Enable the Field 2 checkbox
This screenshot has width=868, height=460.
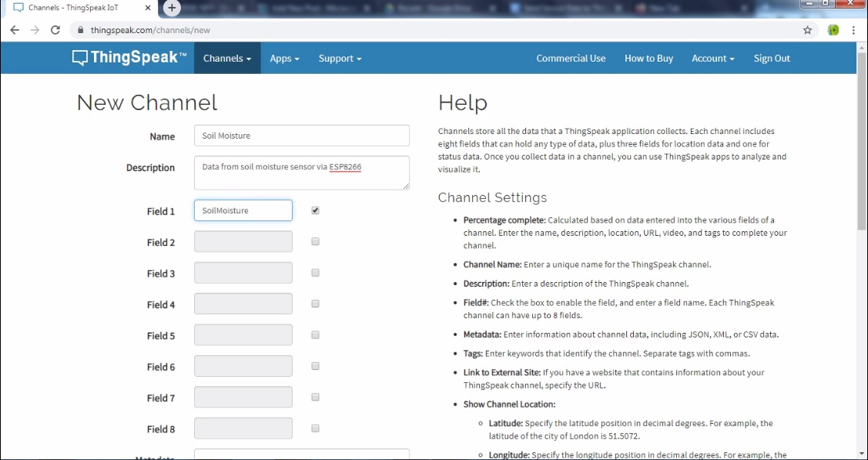[315, 242]
